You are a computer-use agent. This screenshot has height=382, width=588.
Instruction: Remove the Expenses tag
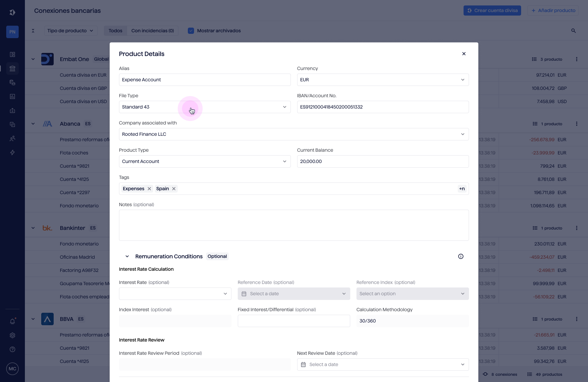pyautogui.click(x=149, y=189)
